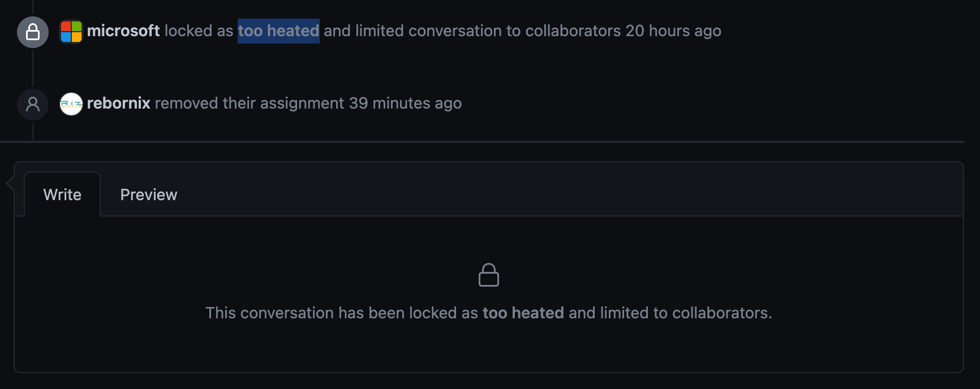This screenshot has width=980, height=389.
Task: Click the highlighted "too heated" text in timeline
Action: pyautogui.click(x=278, y=31)
